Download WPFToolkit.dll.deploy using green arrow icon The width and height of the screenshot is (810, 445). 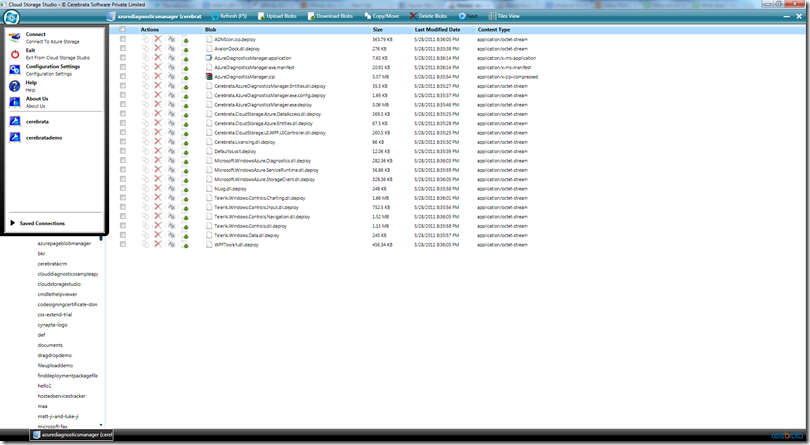pos(185,245)
